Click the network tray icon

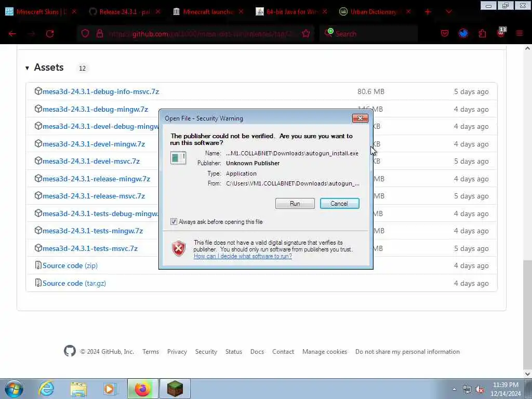467,390
